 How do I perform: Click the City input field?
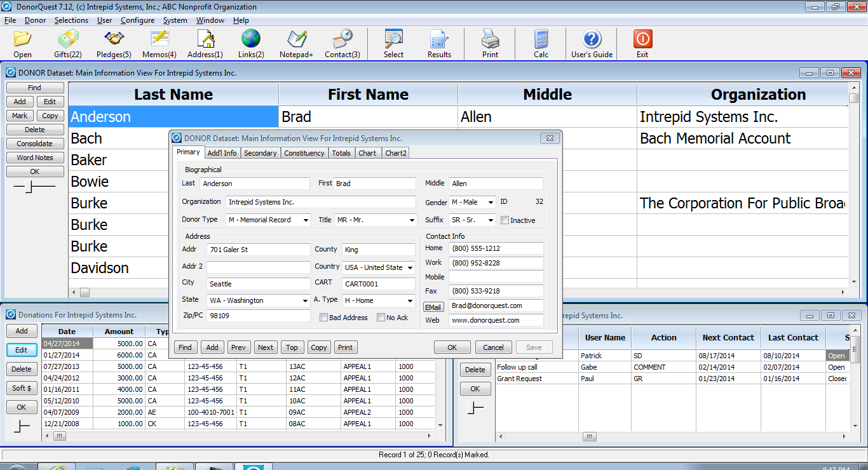pyautogui.click(x=258, y=284)
